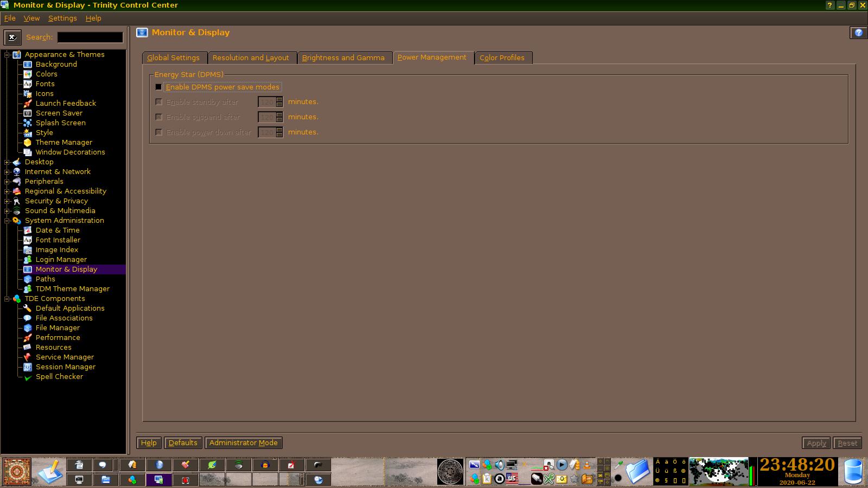This screenshot has width=868, height=488.
Task: Click the speaker volume tray icon
Action: point(500,465)
